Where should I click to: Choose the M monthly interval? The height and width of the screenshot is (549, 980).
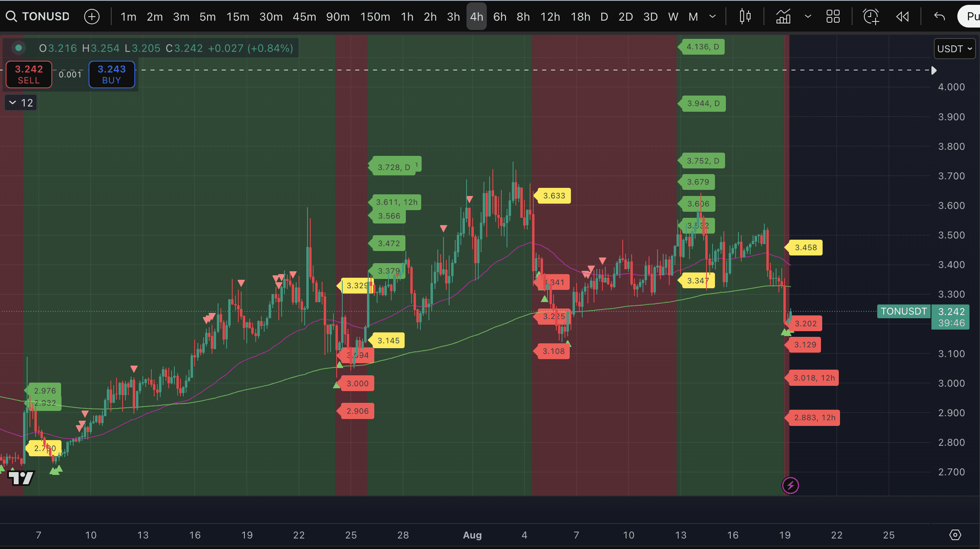pyautogui.click(x=693, y=17)
